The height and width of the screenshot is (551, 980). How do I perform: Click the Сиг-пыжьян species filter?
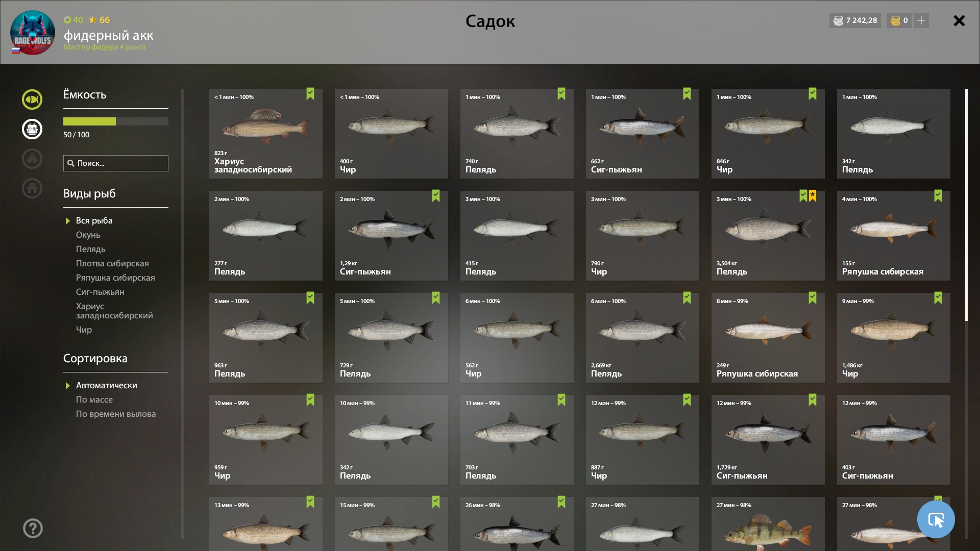tap(100, 292)
